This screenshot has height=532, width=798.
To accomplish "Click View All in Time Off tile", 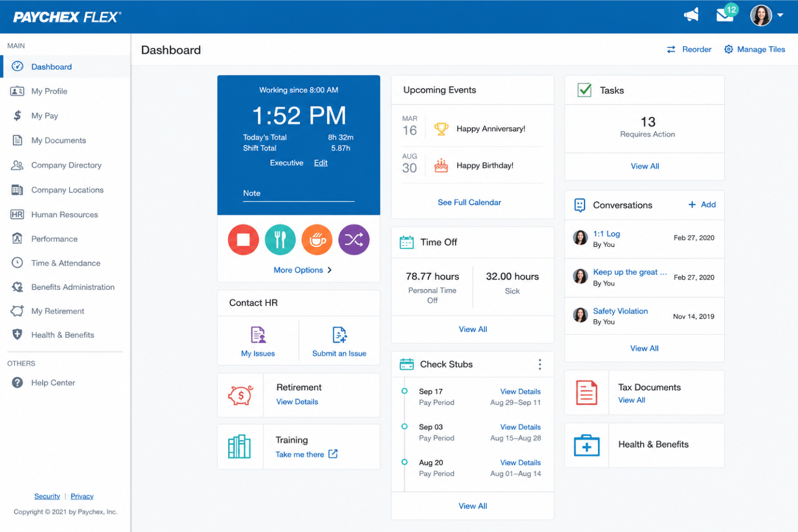I will pos(473,329).
